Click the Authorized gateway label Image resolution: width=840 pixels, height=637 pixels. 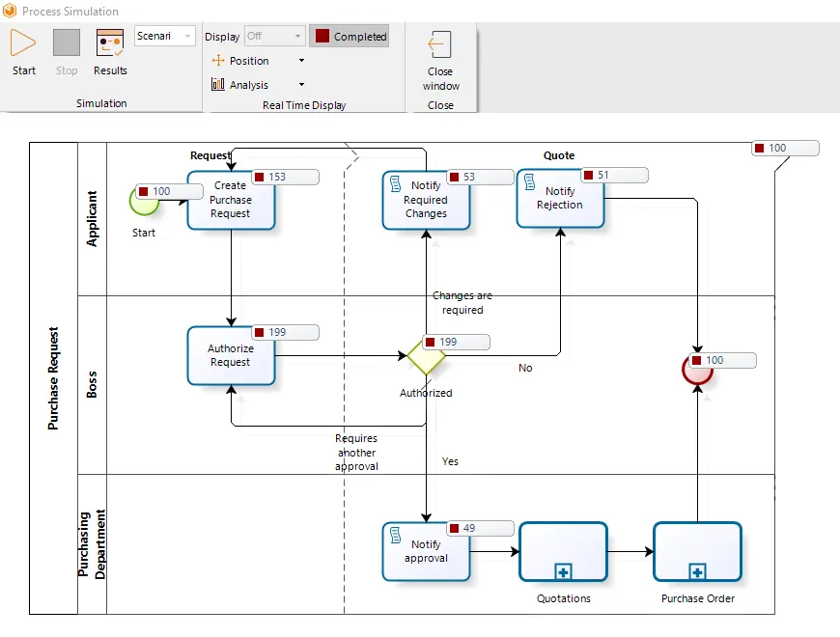[x=426, y=393]
